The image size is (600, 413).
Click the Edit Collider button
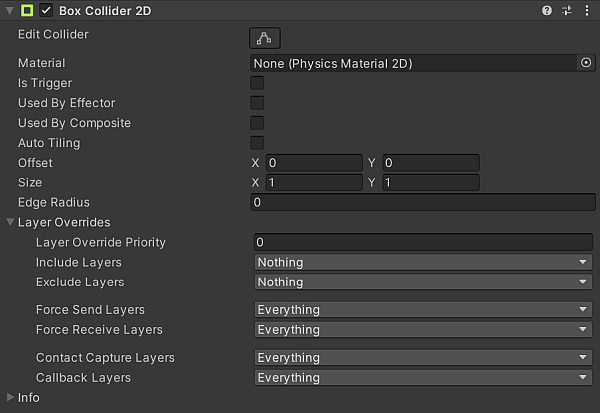click(x=265, y=38)
